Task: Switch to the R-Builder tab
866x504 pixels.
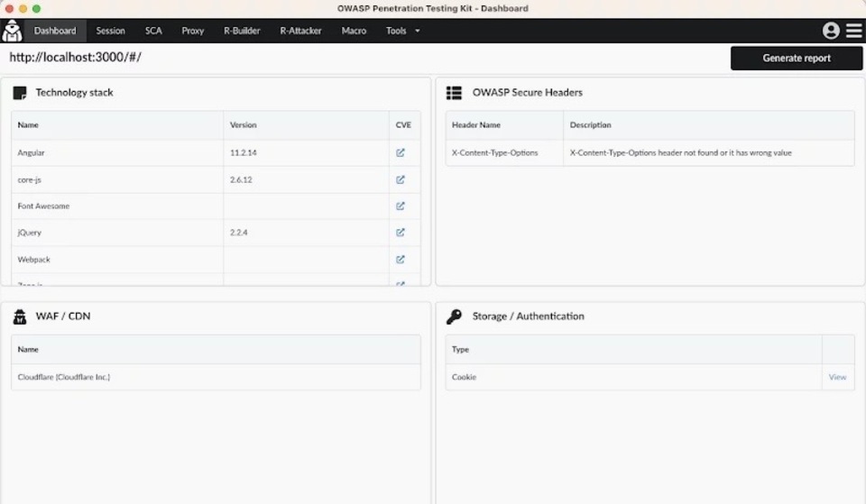Action: tap(242, 31)
